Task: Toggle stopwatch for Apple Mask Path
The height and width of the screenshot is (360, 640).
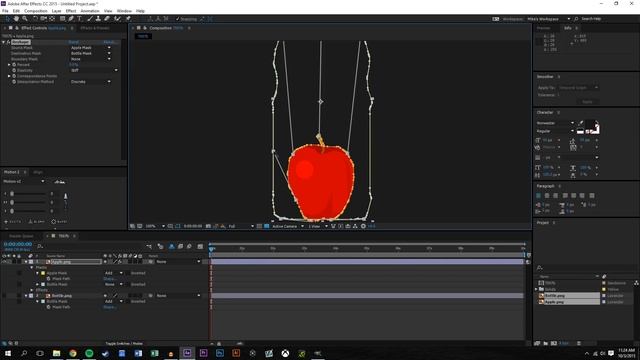Action: (49, 279)
